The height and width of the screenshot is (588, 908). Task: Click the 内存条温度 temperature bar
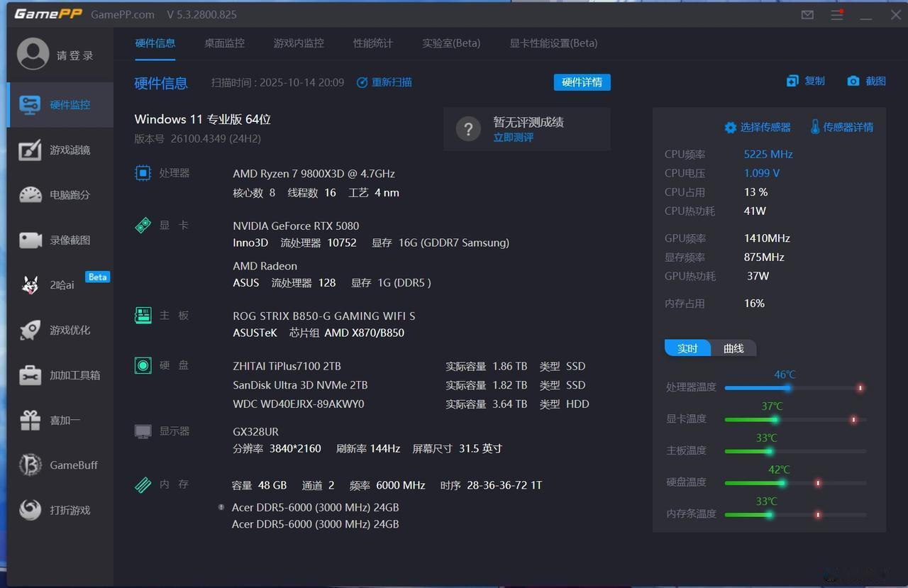tap(795, 514)
